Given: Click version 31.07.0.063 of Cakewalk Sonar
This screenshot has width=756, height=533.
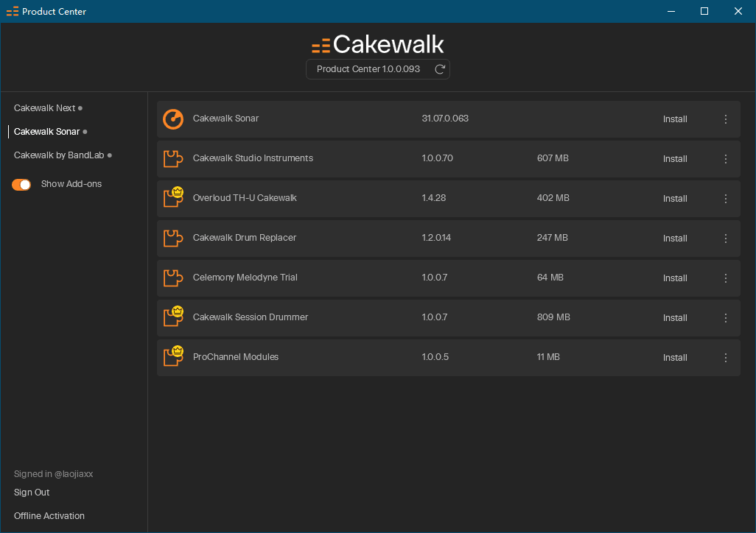Looking at the screenshot, I should coord(445,118).
